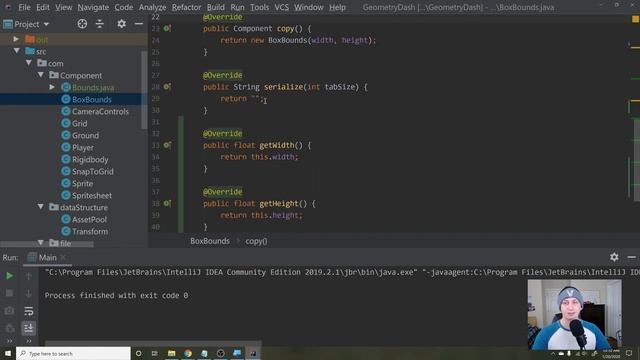The width and height of the screenshot is (640, 360).
Task: Open the Rigidbody class
Action: click(x=90, y=159)
